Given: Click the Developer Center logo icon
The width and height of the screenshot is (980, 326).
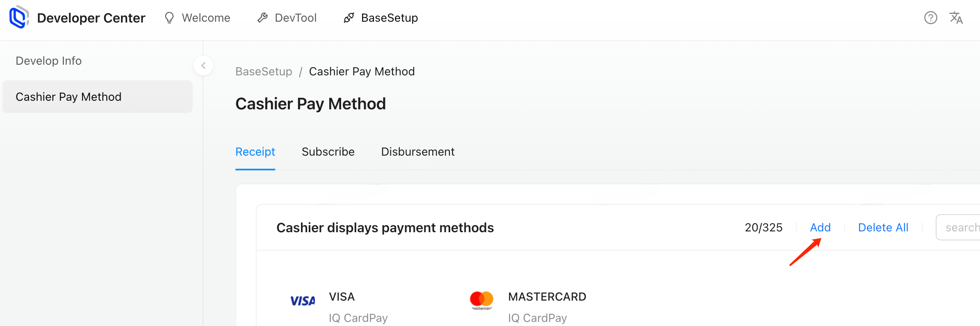Looking at the screenshot, I should tap(19, 18).
